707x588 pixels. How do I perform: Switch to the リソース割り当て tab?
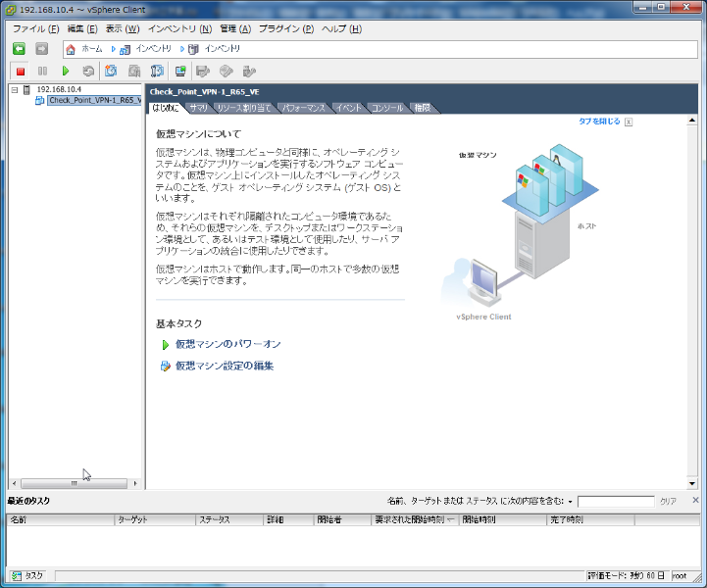(x=243, y=108)
